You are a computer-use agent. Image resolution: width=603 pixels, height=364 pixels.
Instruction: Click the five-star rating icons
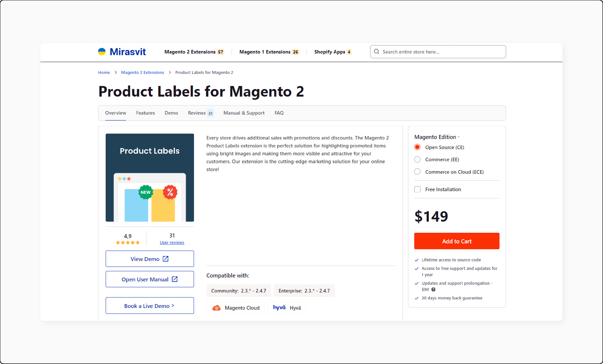click(x=128, y=243)
